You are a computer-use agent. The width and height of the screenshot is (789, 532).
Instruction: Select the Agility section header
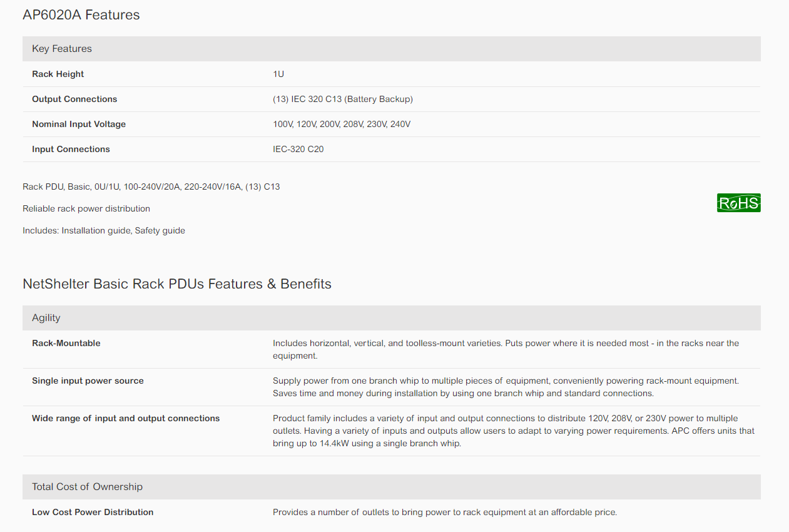pos(46,318)
